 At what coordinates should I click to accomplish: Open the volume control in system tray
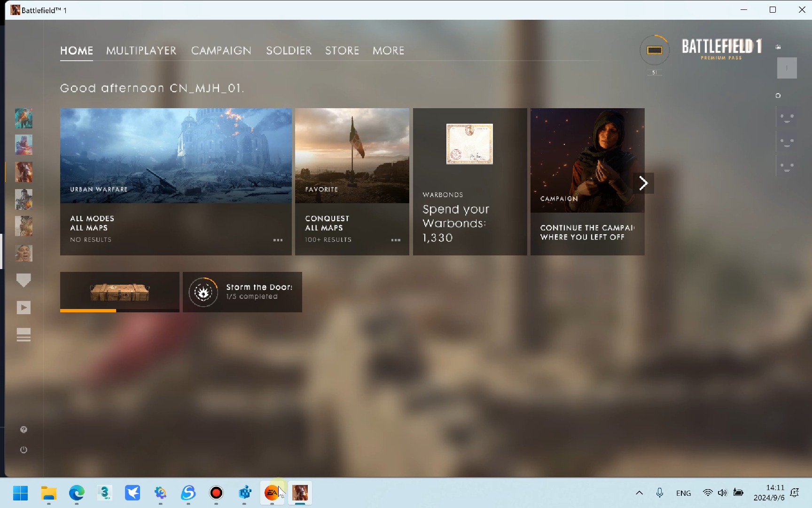tap(722, 493)
